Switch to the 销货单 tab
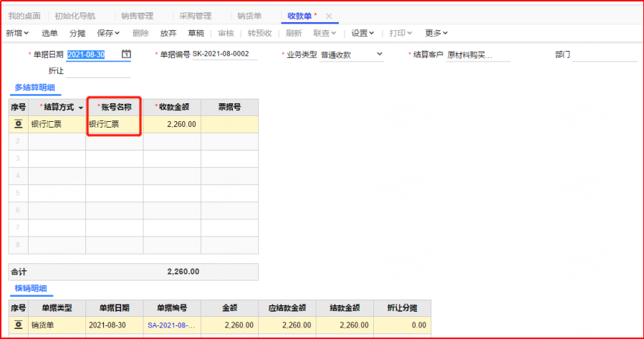644x339 pixels. pyautogui.click(x=249, y=16)
